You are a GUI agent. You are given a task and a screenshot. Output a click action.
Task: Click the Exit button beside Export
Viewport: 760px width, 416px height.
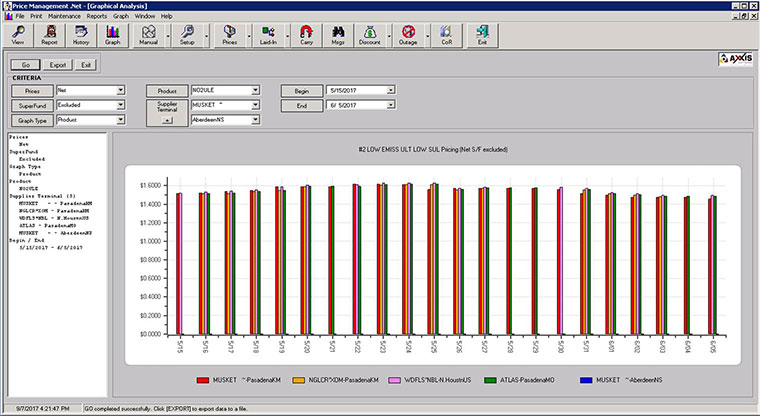coord(86,64)
